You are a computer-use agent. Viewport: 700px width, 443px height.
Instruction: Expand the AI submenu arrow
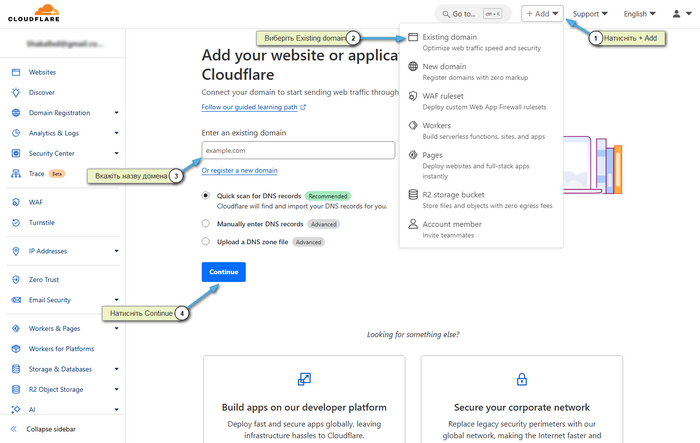(x=117, y=409)
